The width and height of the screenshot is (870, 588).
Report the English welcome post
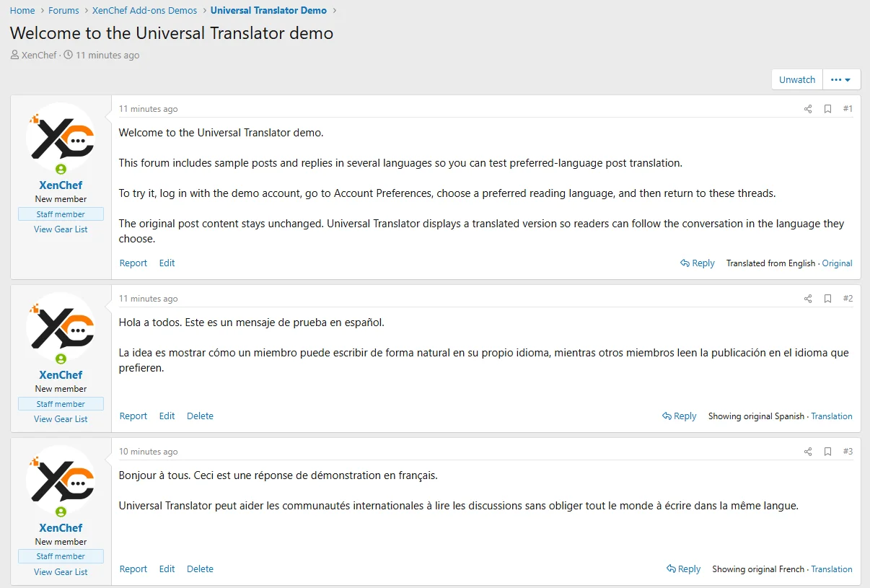pos(133,263)
